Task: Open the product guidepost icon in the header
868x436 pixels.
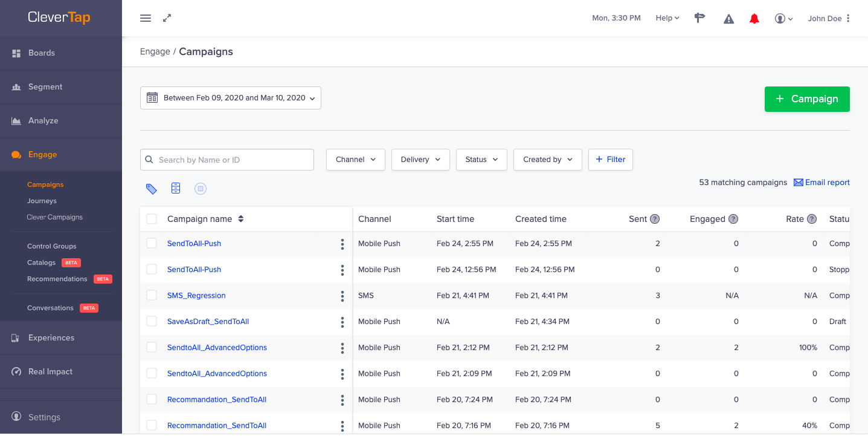Action: click(699, 18)
